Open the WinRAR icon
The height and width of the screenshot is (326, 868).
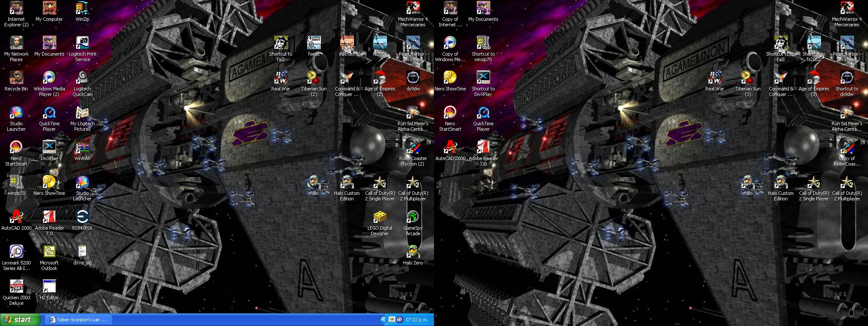82,151
